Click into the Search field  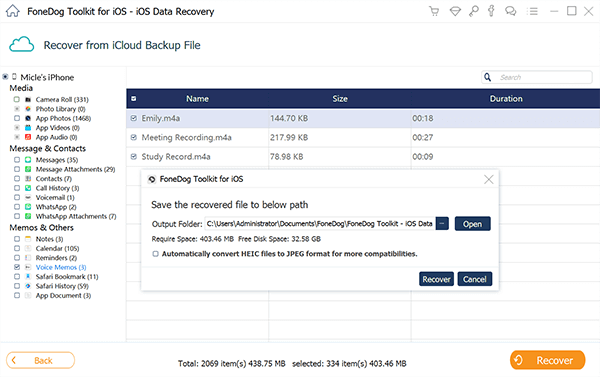(543, 77)
